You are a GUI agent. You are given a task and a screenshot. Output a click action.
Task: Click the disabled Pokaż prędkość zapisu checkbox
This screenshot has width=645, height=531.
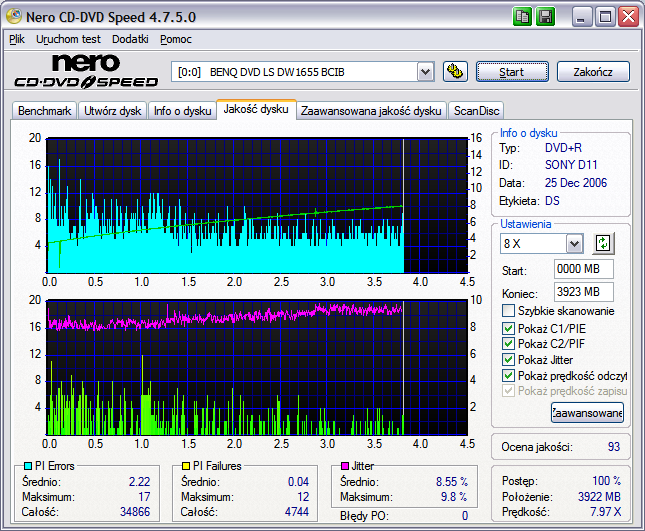508,391
